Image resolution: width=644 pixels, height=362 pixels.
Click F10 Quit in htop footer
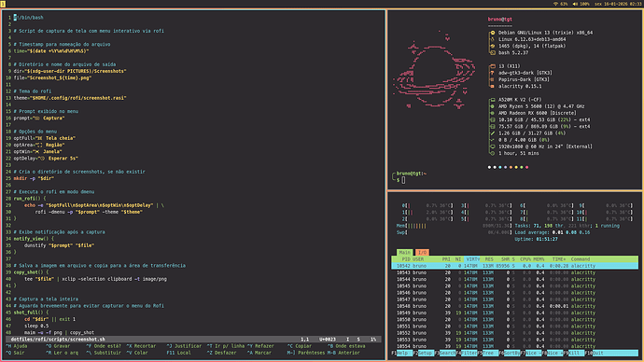(x=612, y=353)
